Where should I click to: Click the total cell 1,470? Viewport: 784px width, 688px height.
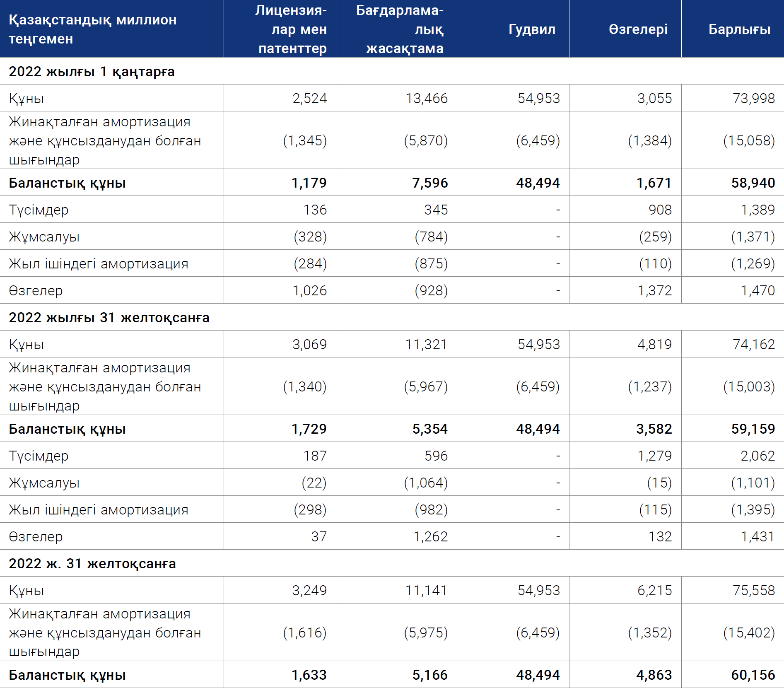click(757, 290)
